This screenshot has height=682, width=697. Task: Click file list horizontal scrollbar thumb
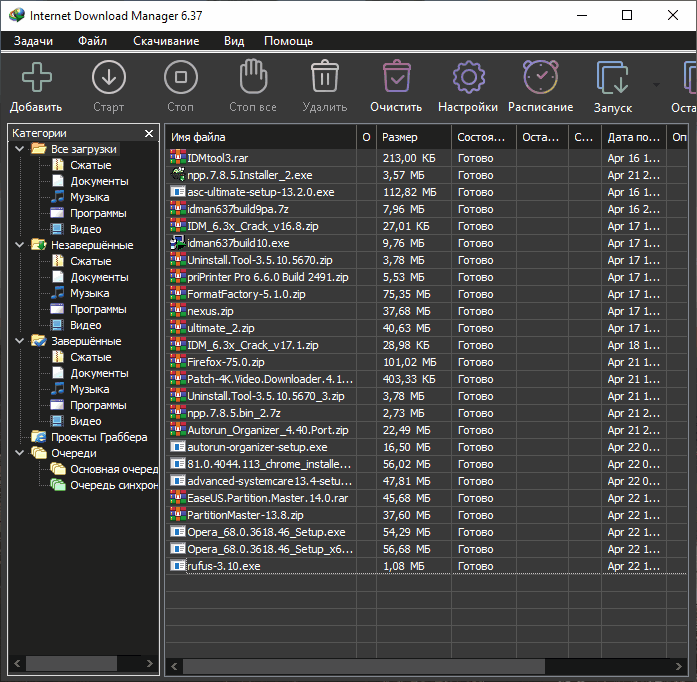364,666
